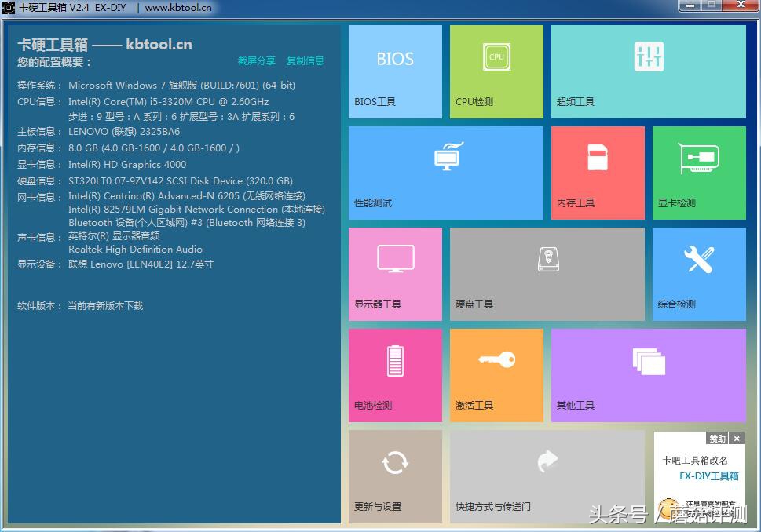Launch CPU检测 (CPU Detection)
Image resolution: width=761 pixels, height=532 pixels.
coord(496,71)
